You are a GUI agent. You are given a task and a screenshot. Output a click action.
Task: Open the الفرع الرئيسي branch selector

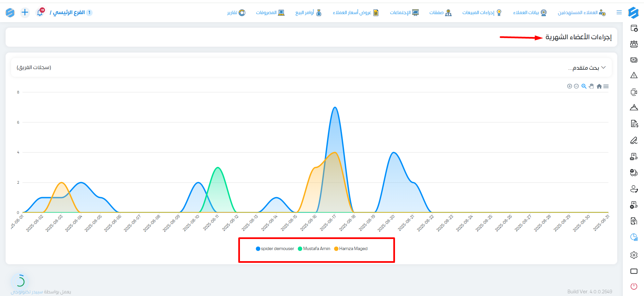coord(71,12)
